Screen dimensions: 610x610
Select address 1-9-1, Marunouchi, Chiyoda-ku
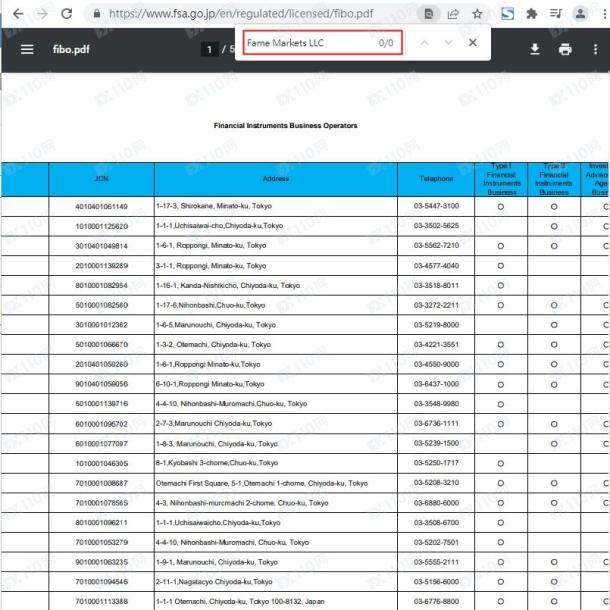(217, 562)
